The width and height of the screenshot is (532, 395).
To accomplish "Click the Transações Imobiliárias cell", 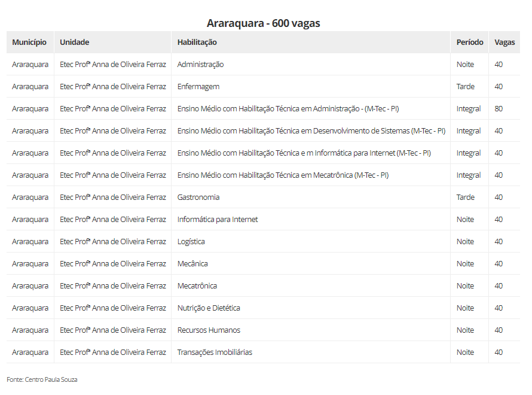I will point(215,353).
